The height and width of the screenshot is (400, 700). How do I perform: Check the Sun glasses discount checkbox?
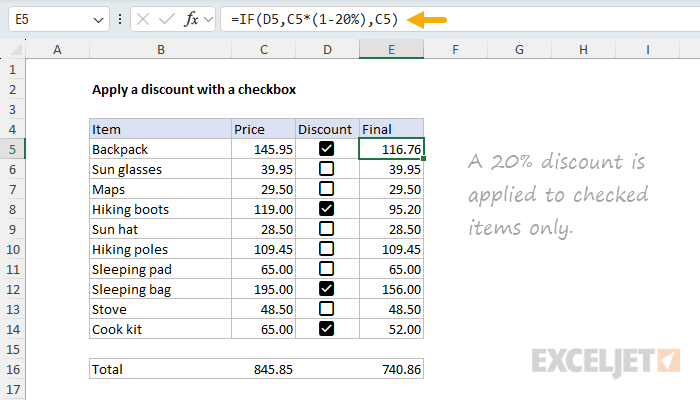click(326, 169)
